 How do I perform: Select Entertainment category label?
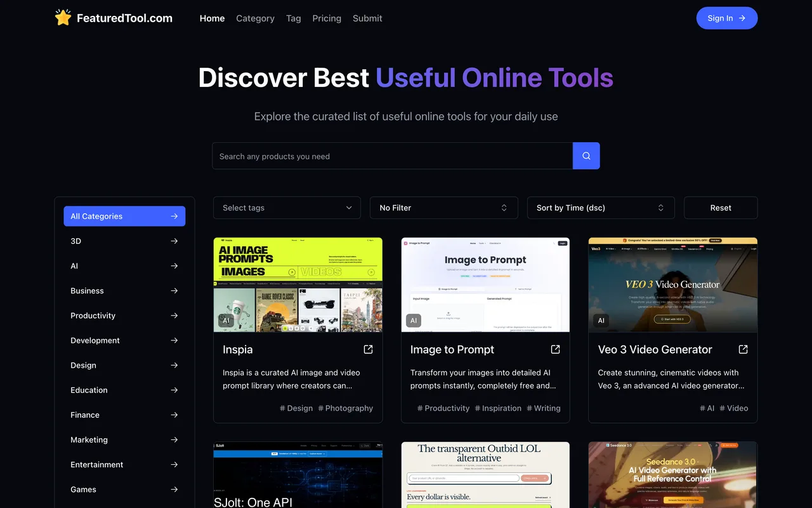click(96, 464)
